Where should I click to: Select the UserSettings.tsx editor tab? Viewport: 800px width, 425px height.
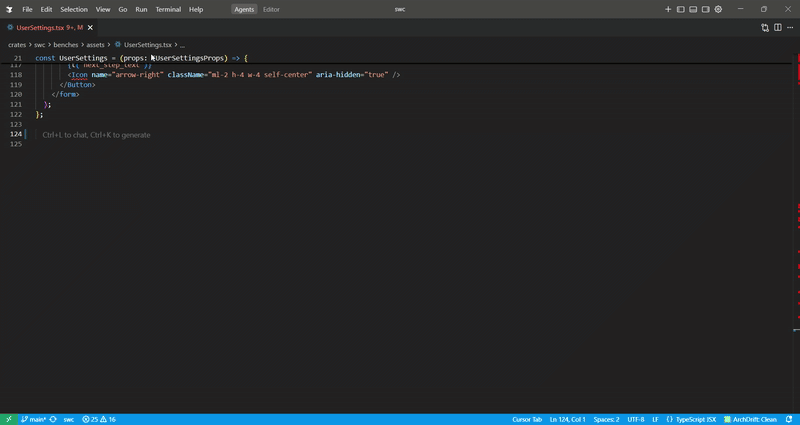pos(49,28)
